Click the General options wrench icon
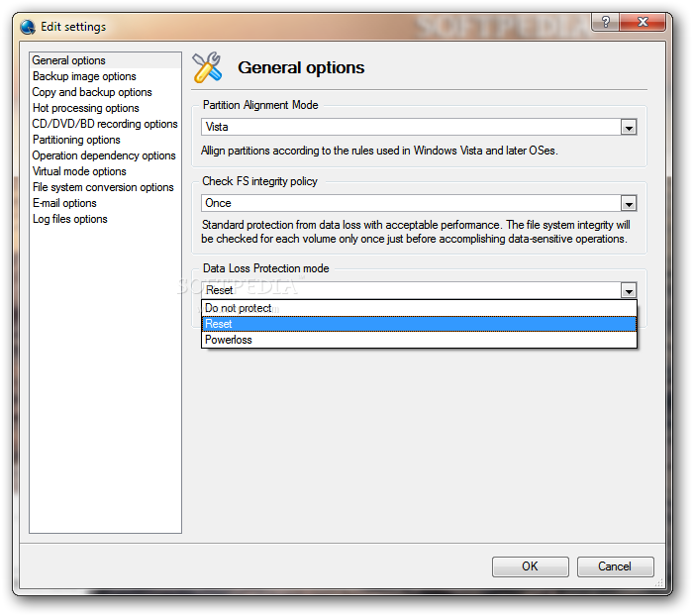 click(207, 67)
